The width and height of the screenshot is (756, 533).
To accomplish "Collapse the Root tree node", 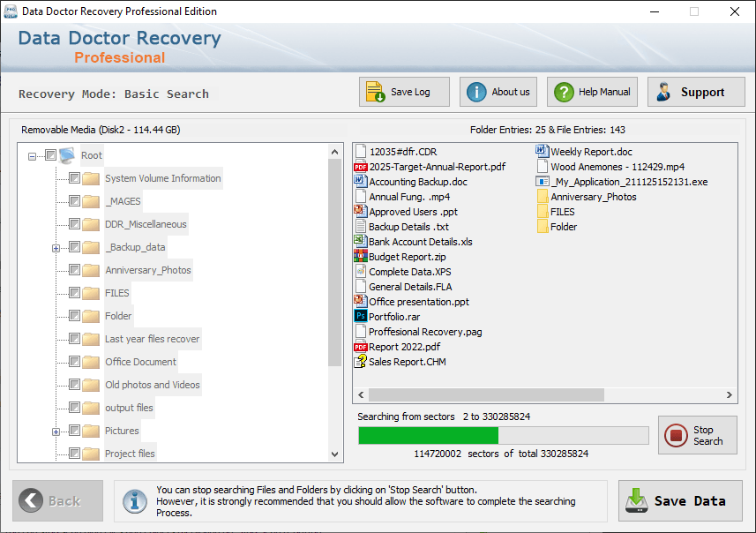I will click(x=32, y=156).
